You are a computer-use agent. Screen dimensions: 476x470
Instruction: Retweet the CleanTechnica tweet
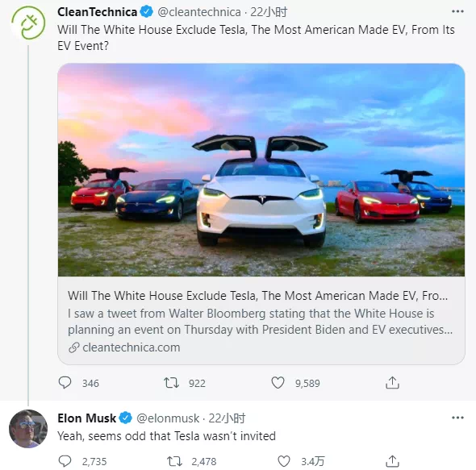(x=172, y=383)
